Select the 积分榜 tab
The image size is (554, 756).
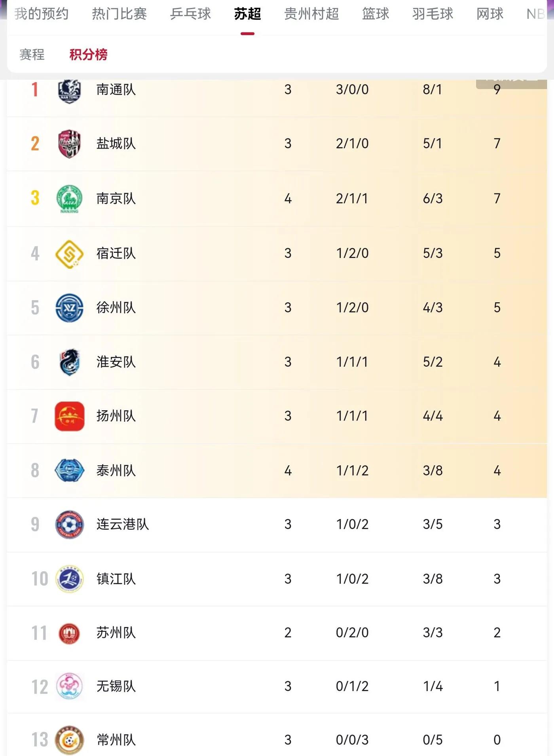[x=88, y=55]
